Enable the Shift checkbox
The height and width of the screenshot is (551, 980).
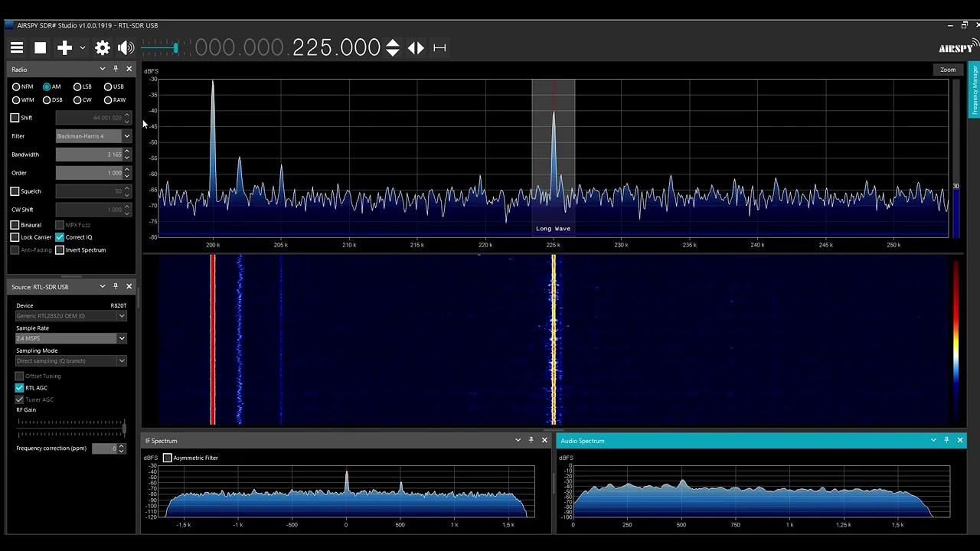coord(15,118)
